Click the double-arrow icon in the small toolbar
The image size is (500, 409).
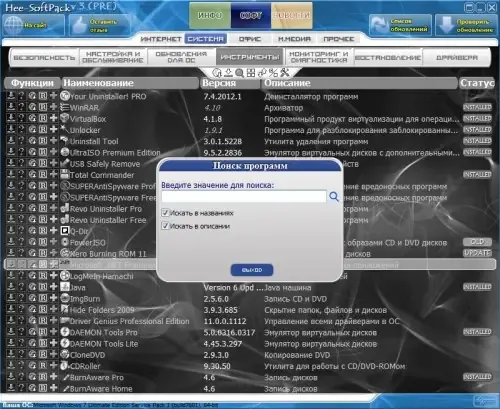262,73
